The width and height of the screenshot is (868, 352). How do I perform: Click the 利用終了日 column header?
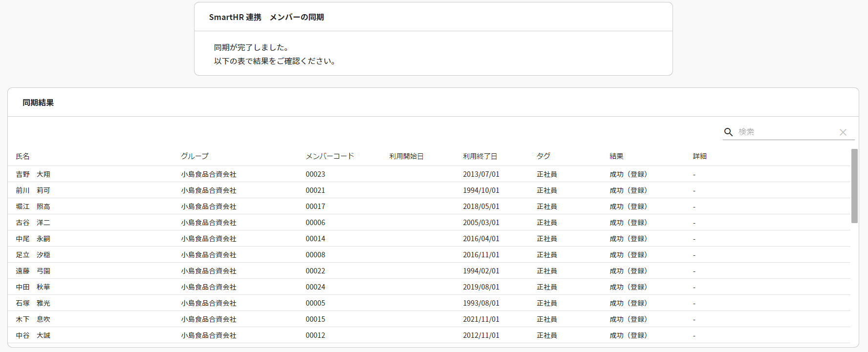coord(480,156)
